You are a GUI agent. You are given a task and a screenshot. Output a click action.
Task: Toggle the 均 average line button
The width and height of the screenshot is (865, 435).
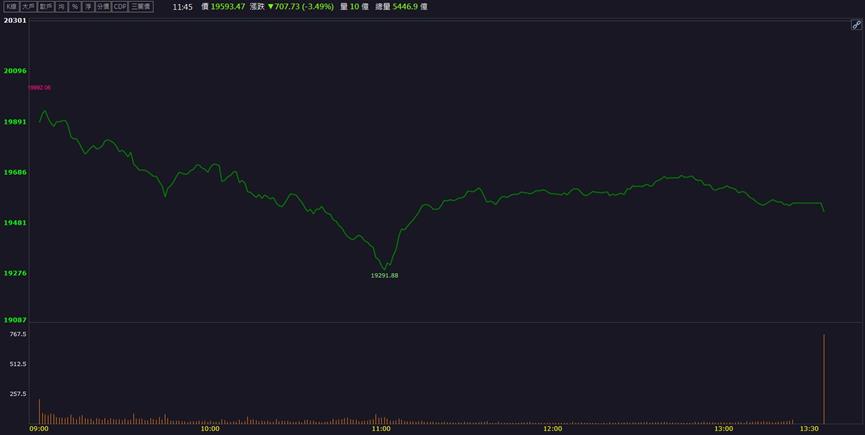(61, 7)
